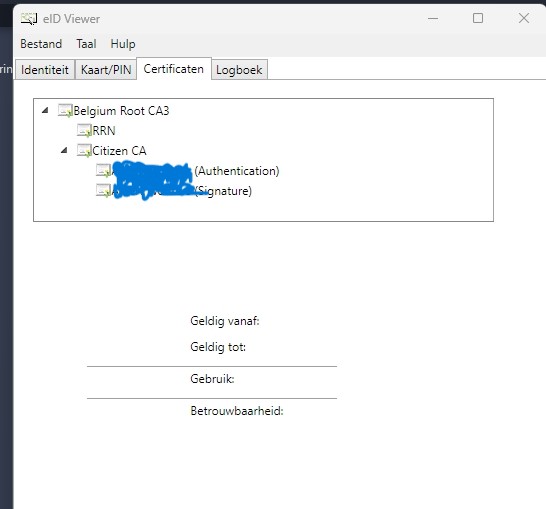Select the Belgium Root CA3 certificate
This screenshot has height=509, width=546.
[121, 111]
